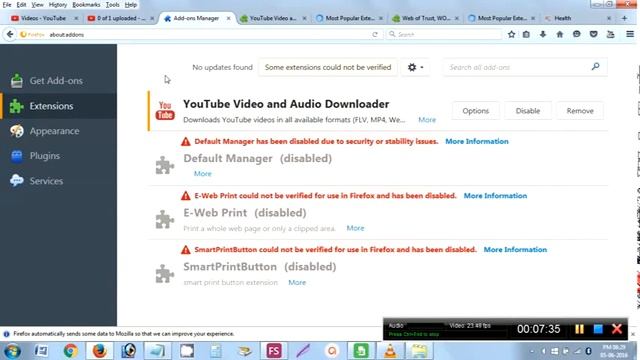Viewport: 640px width, 360px height.
Task: Switch to the Health tab
Action: [578, 18]
